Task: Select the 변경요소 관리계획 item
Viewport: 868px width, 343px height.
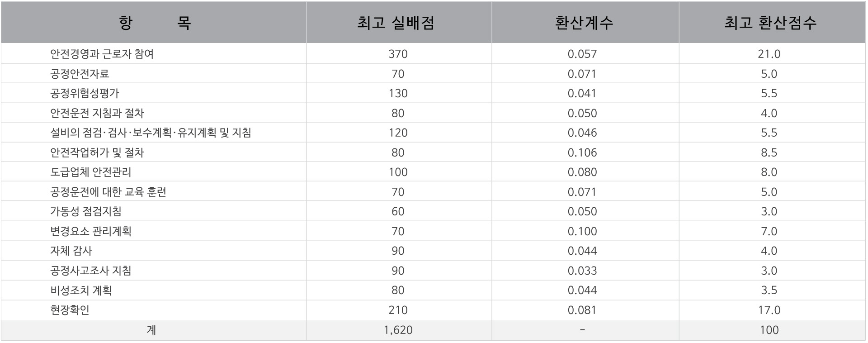Action: (90, 231)
